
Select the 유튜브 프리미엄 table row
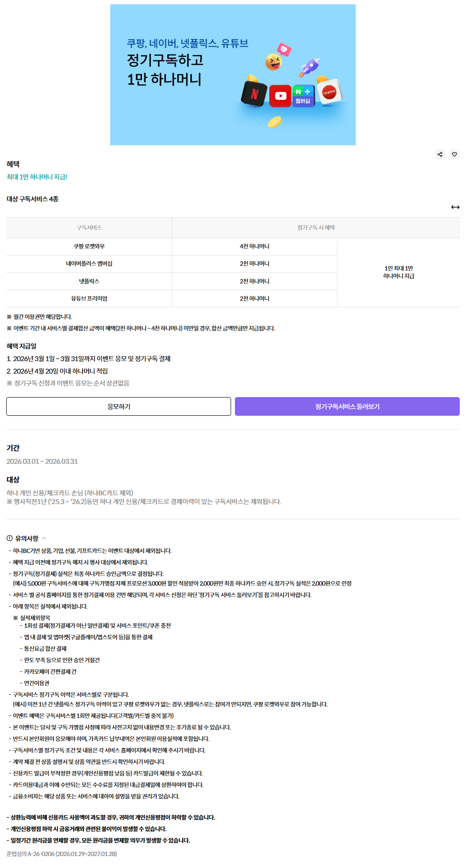89,298
